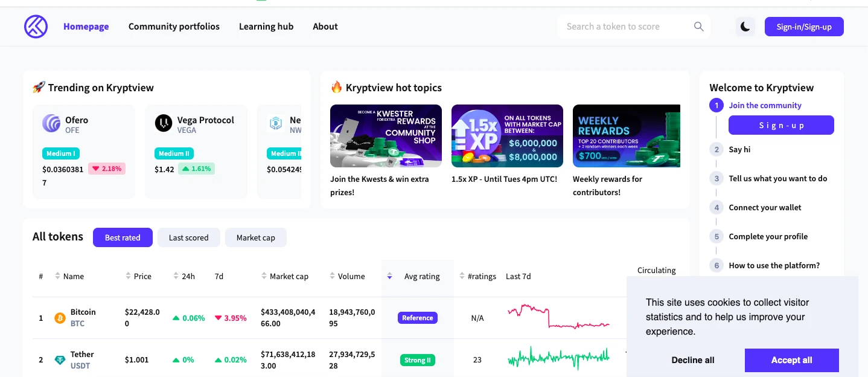Open the 1.5x XP promo banner

507,136
